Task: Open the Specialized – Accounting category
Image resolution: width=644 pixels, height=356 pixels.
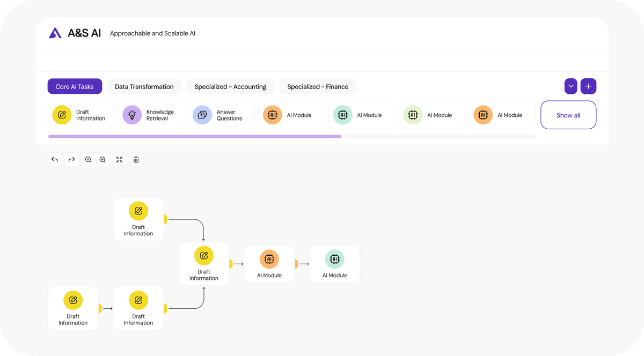Action: coord(230,86)
